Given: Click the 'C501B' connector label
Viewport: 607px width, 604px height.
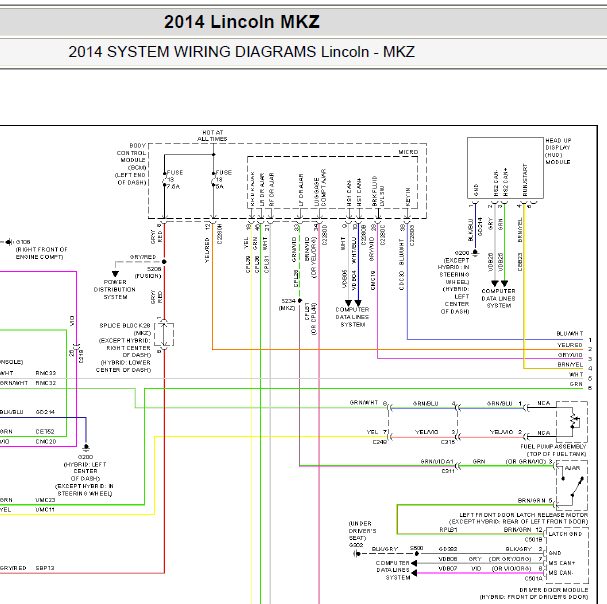Looking at the screenshot, I should click(533, 539).
